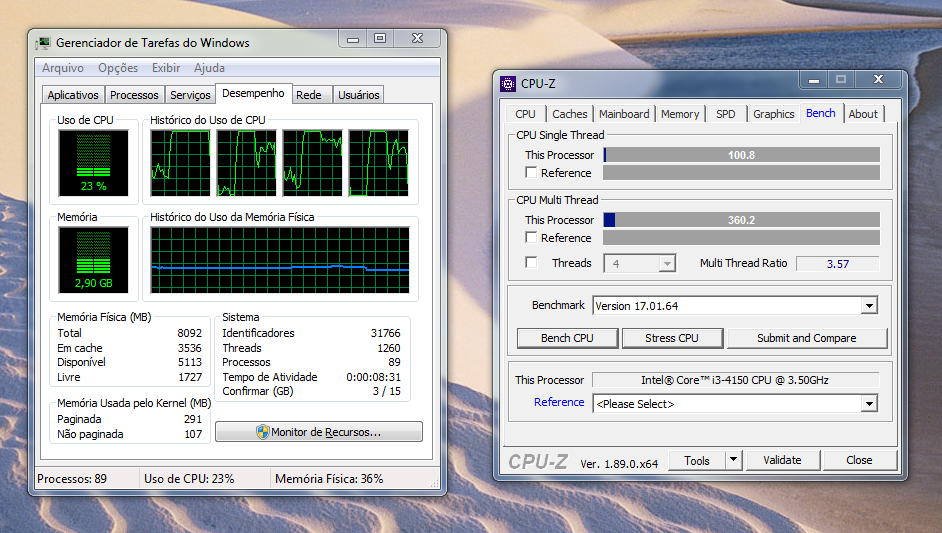Click the Total memory value 8092
Image resolution: width=942 pixels, height=533 pixels.
[189, 333]
